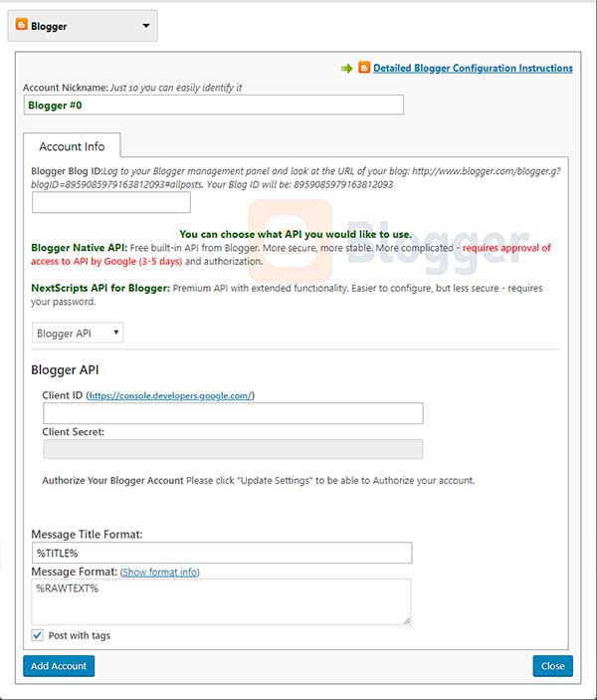Grab the Message Format textarea resize handle

(x=407, y=621)
